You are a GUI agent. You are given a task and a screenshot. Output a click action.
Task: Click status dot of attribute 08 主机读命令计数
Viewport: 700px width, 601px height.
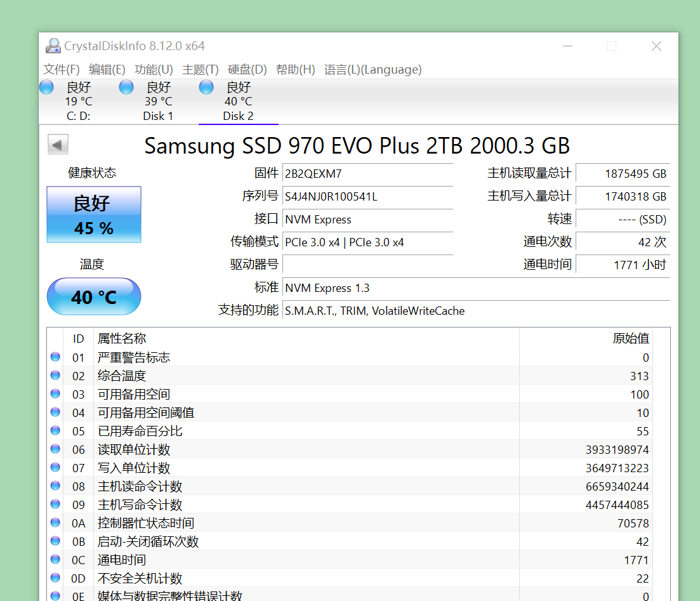[x=55, y=485]
